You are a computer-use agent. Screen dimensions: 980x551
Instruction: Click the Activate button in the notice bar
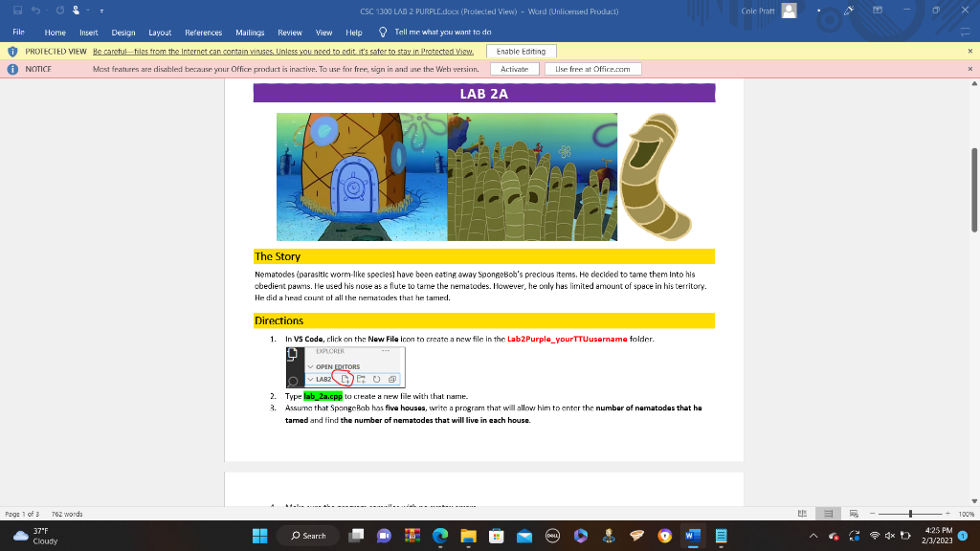click(x=515, y=68)
